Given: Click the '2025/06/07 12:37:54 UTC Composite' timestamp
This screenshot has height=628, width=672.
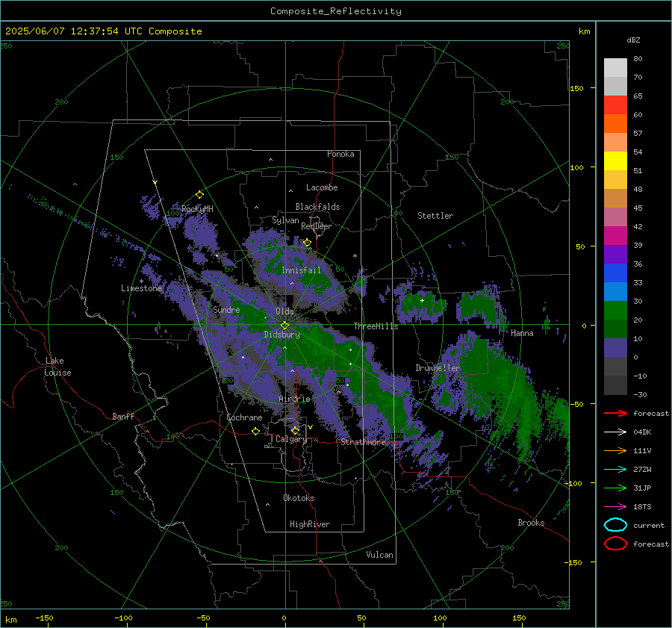Looking at the screenshot, I should 103,31.
